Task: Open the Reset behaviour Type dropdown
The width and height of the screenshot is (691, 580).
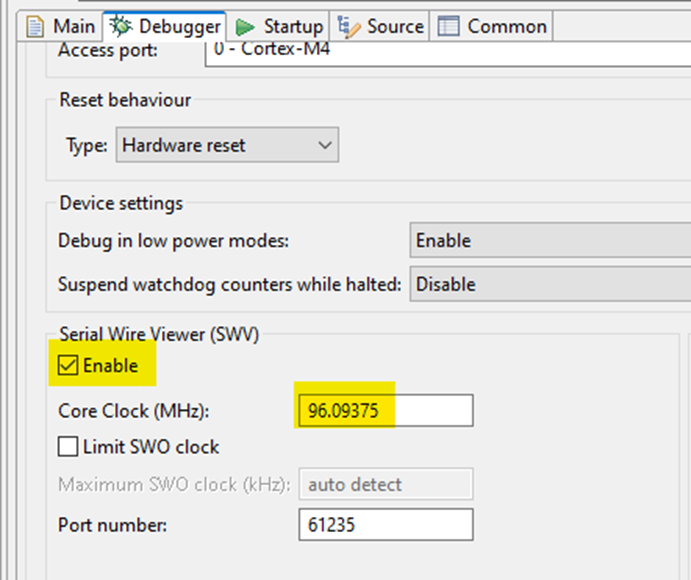Action: tap(227, 145)
